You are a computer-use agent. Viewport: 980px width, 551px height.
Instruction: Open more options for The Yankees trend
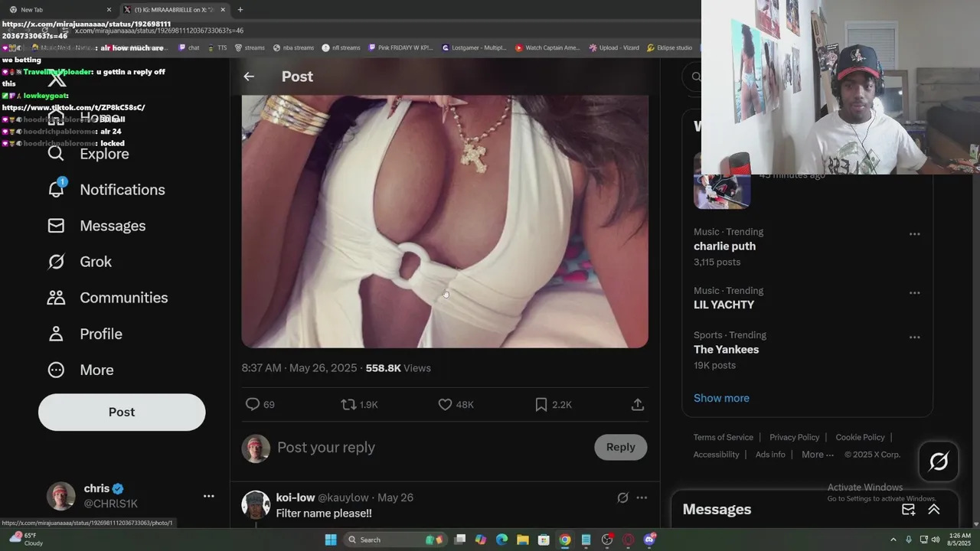(914, 337)
